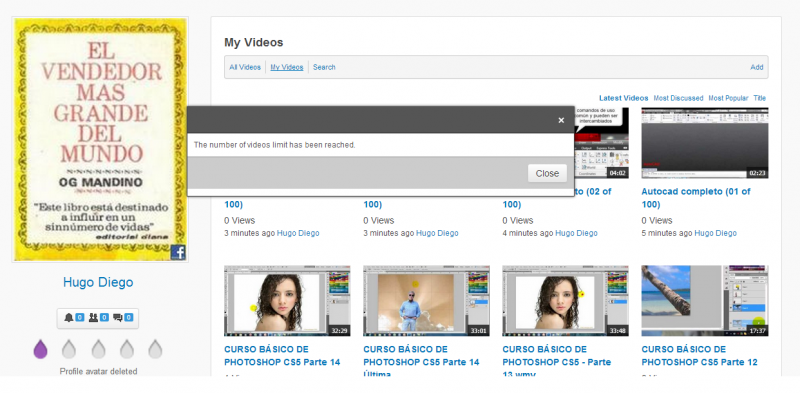
Task: Open the Search videos tab
Action: click(x=324, y=67)
